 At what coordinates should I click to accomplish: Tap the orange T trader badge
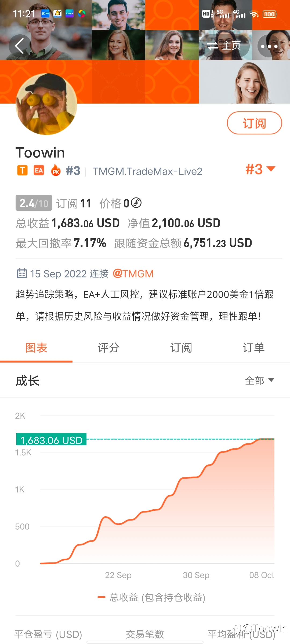23,170
